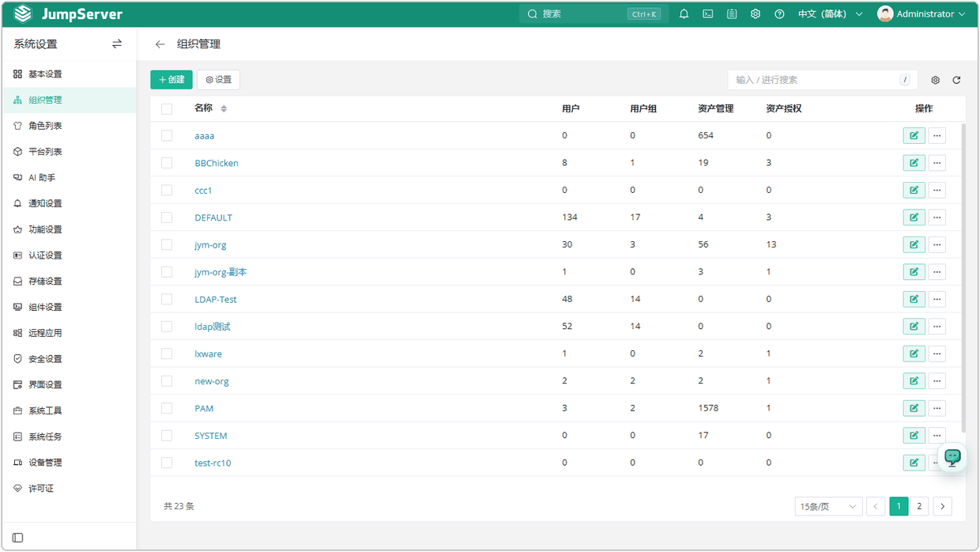This screenshot has height=552, width=980.
Task: Open the 15条/页 page size dropdown
Action: pyautogui.click(x=828, y=506)
